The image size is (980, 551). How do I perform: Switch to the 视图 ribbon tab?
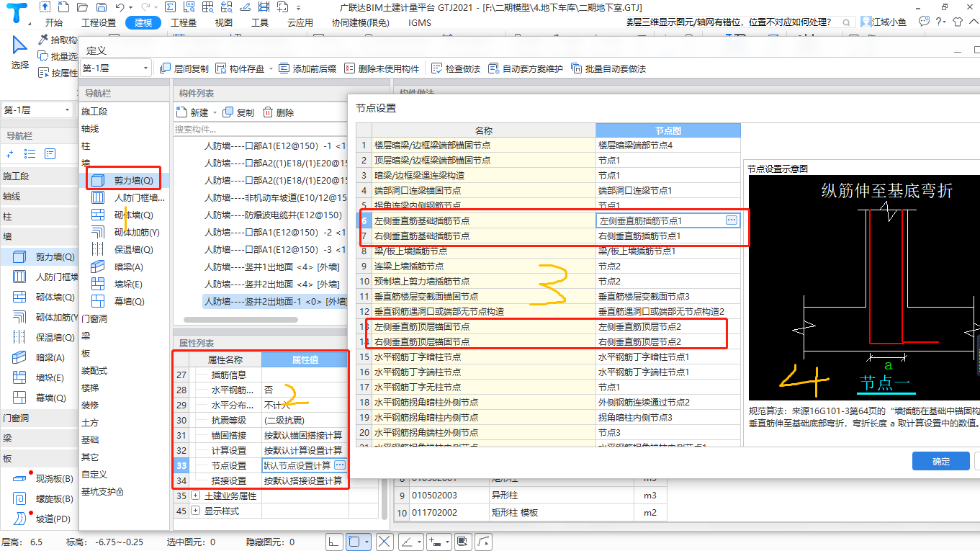pos(224,22)
